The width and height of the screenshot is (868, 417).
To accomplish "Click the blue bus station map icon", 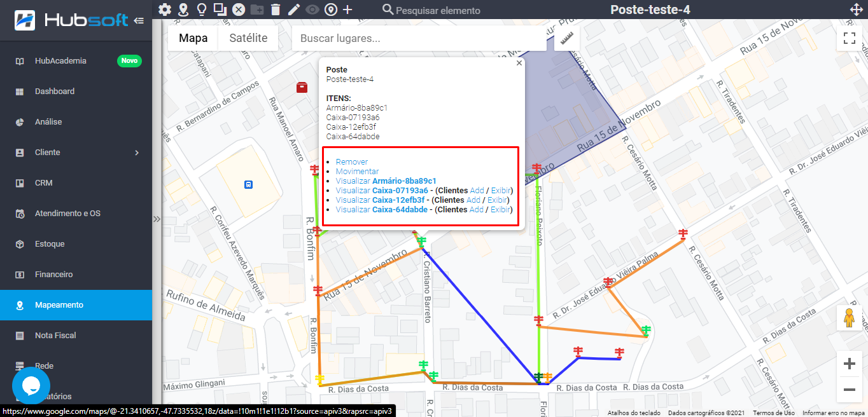I will coord(248,184).
